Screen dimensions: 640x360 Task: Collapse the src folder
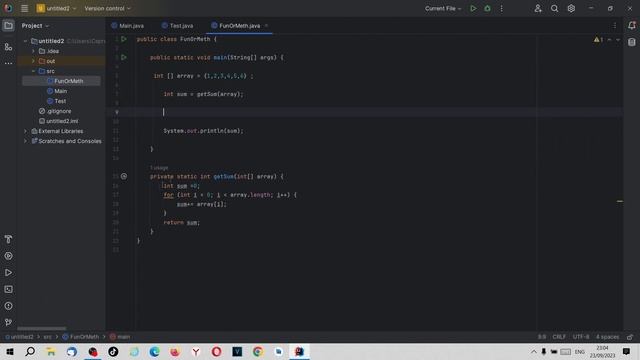pyautogui.click(x=33, y=71)
